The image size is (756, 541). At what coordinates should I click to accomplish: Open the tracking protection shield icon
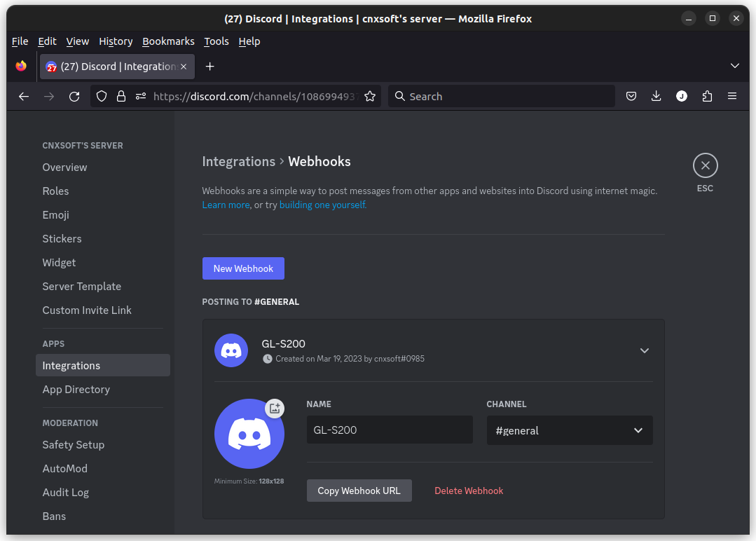coord(102,97)
